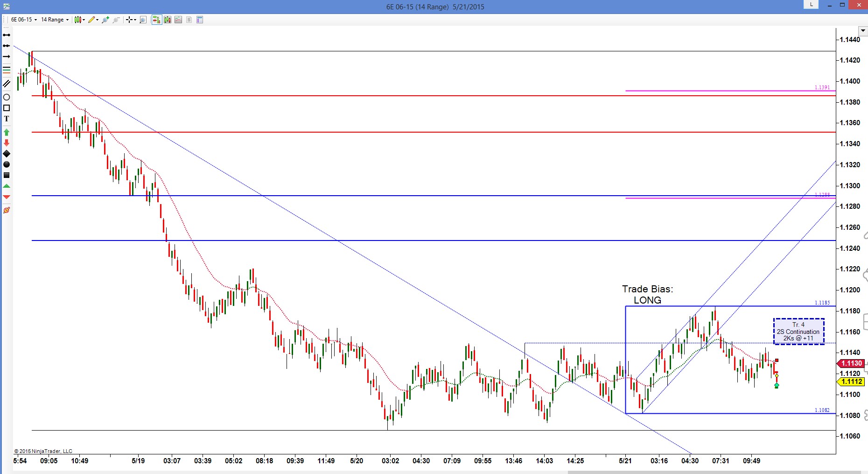Select the Tr. 4 2S Continuation text box
Image resolution: width=868 pixels, height=474 pixels.
(x=798, y=332)
